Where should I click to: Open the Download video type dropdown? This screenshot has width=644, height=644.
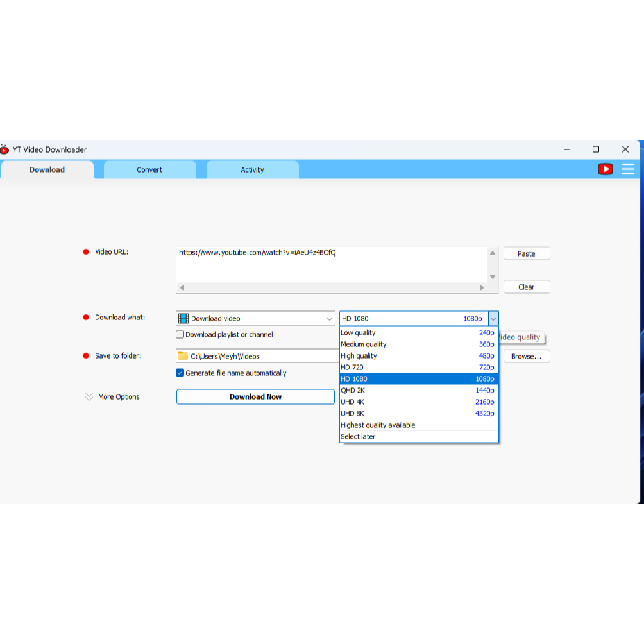pyautogui.click(x=329, y=319)
